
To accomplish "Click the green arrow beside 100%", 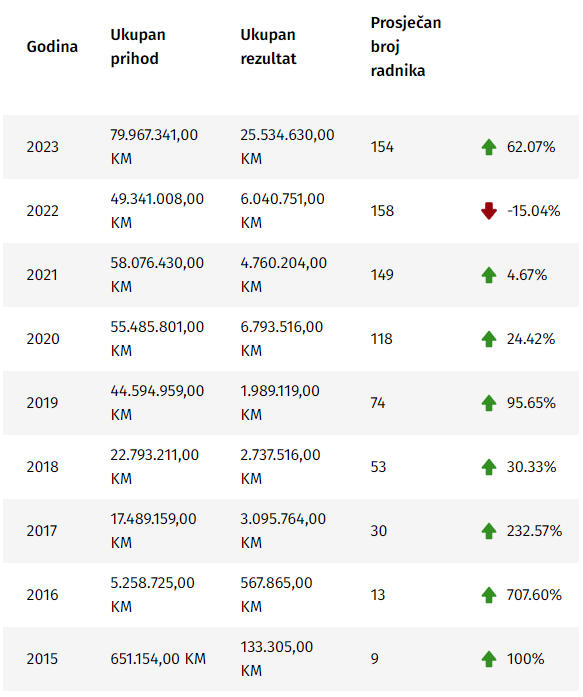I will [x=488, y=659].
